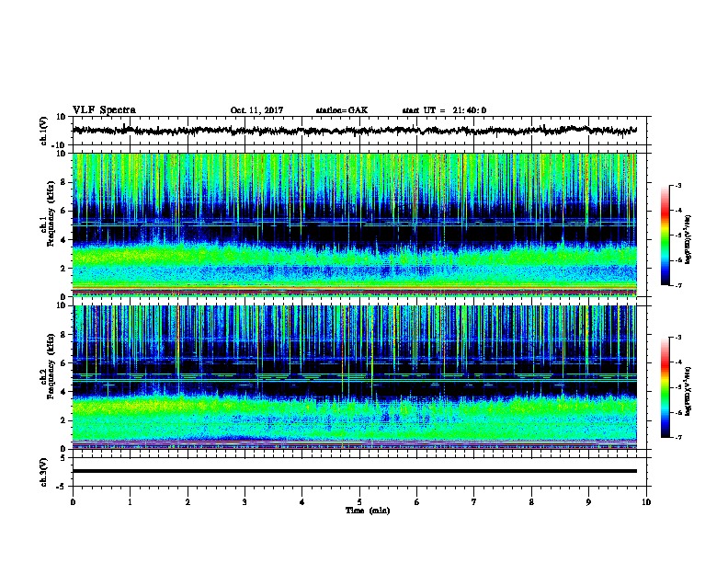This screenshot has width=728, height=563.
Task: Click the "station=GAK" header label
Action: (342, 110)
